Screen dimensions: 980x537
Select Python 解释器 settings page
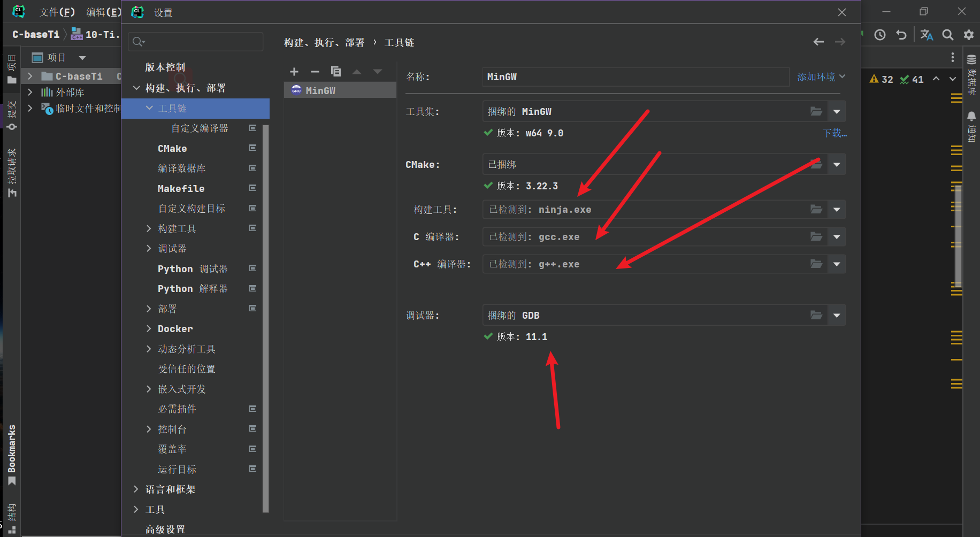193,288
